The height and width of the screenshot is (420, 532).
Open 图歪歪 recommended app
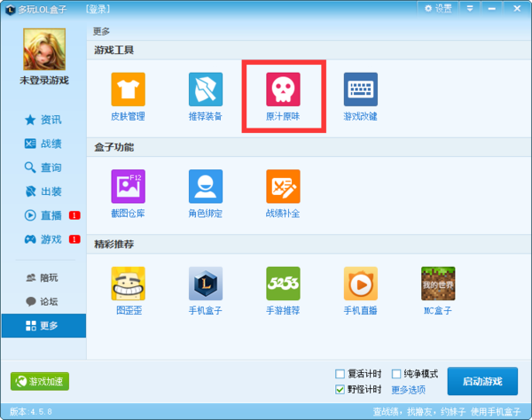[x=128, y=291]
